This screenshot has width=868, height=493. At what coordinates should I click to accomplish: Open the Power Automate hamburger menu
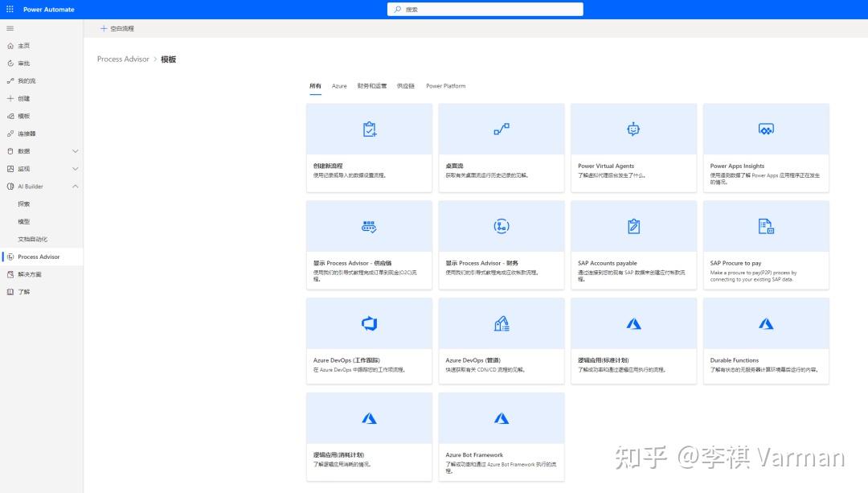pos(10,28)
